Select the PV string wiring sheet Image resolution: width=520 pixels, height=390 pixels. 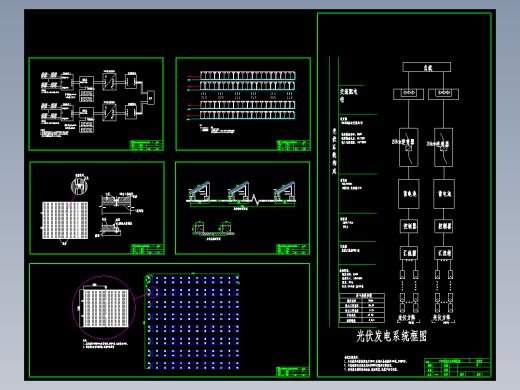pyautogui.click(x=243, y=104)
